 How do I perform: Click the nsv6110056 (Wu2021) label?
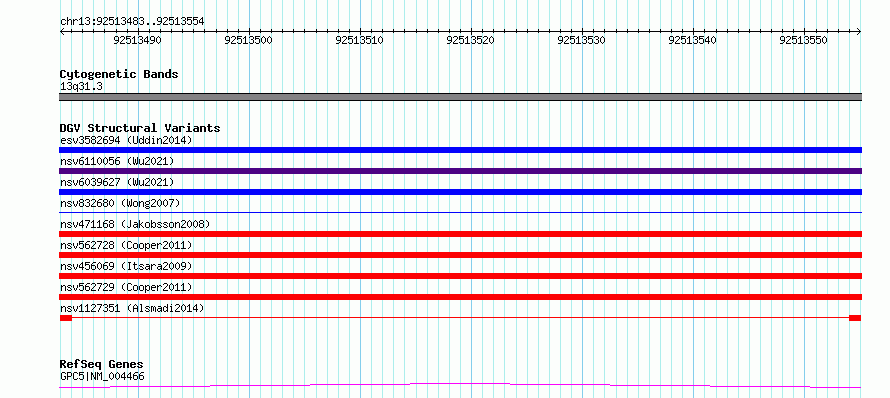point(117,161)
